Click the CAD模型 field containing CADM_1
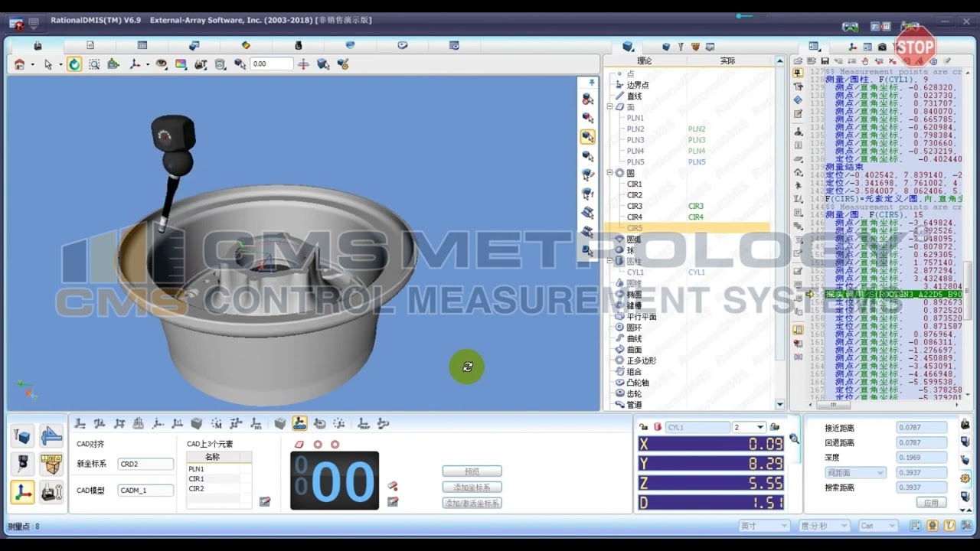The image size is (980, 551). (145, 491)
